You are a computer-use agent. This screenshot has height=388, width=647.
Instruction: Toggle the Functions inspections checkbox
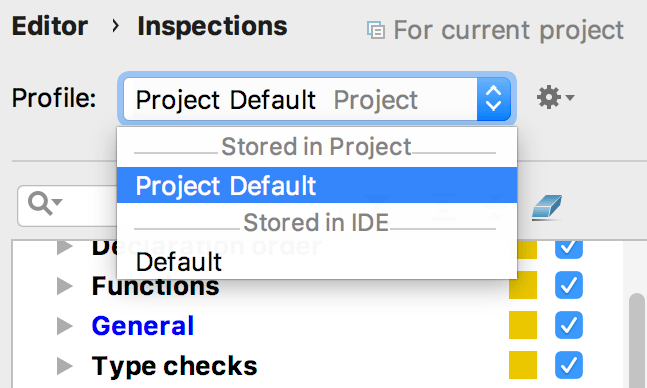click(569, 285)
